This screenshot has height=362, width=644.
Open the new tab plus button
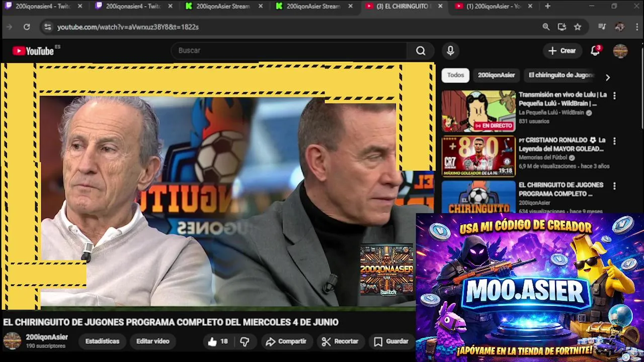click(547, 6)
